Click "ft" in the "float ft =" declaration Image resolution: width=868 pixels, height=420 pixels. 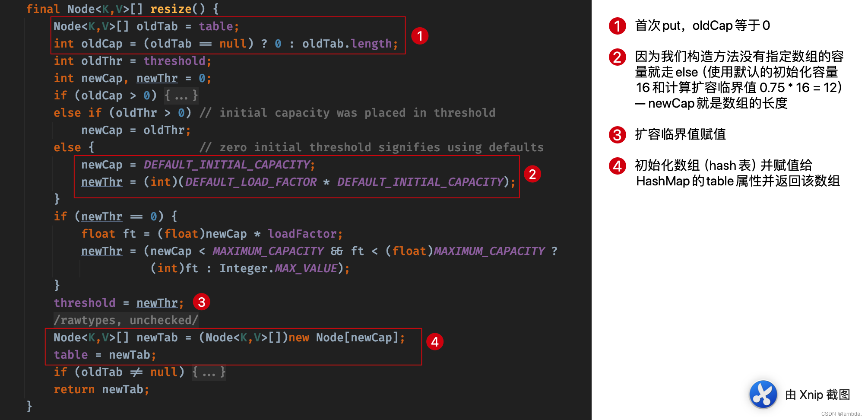(x=130, y=234)
